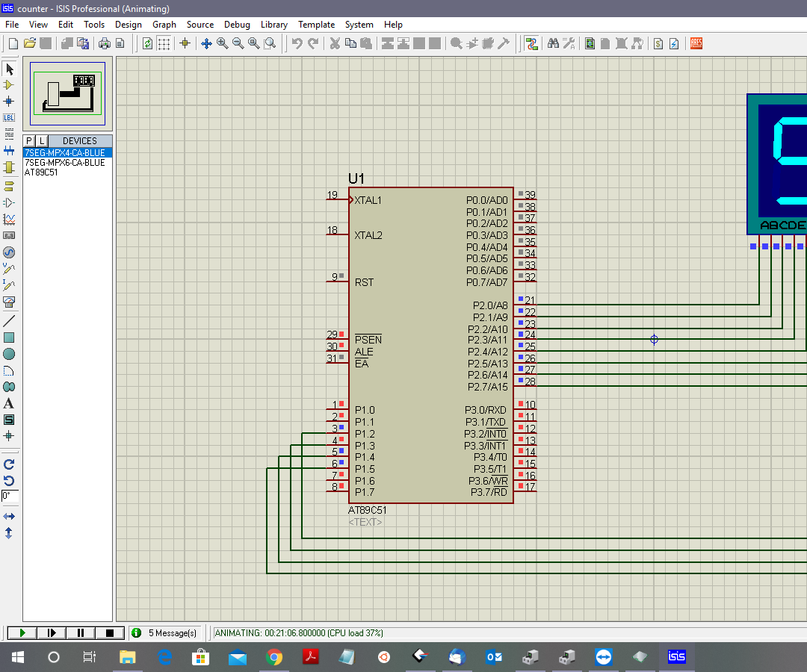Open the Template menu

[316, 25]
